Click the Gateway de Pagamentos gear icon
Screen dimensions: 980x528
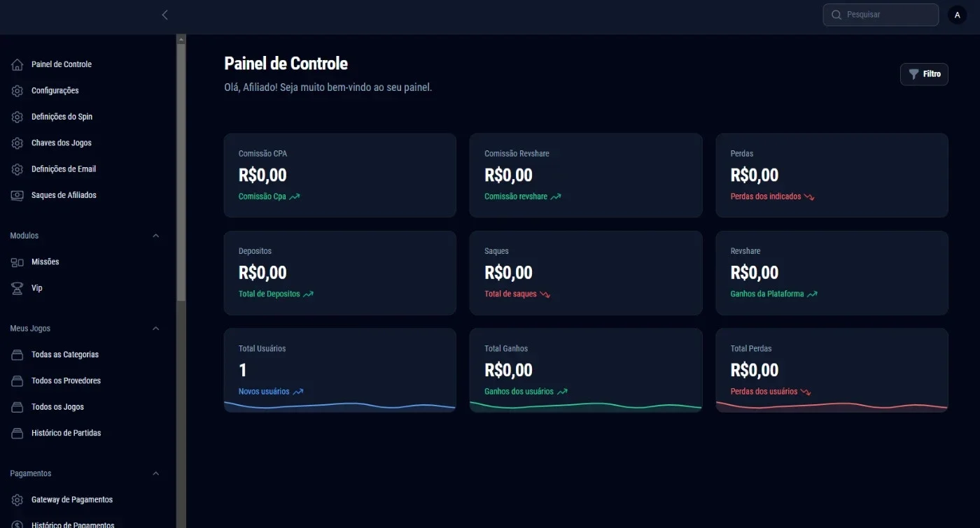(17, 500)
